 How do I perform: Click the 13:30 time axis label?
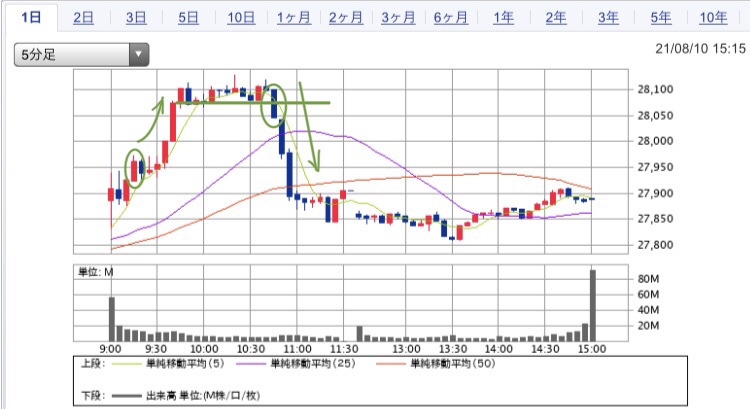click(x=453, y=349)
